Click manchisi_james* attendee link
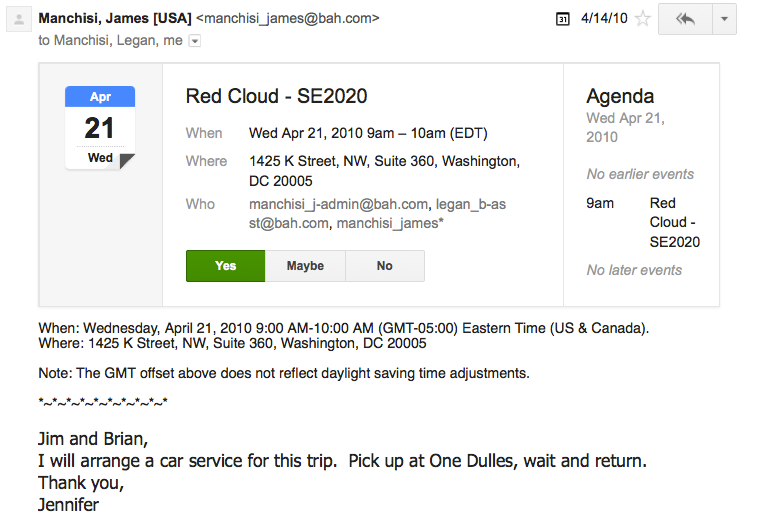759x526 pixels. [390, 224]
